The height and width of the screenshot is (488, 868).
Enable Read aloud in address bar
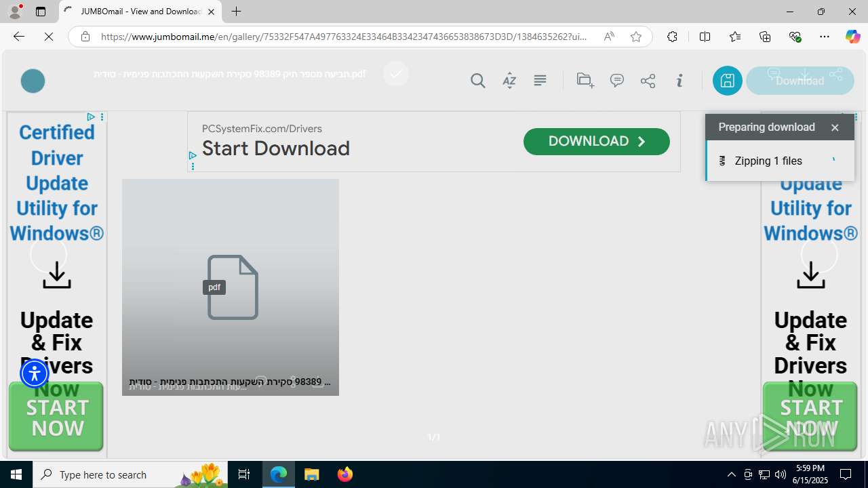pyautogui.click(x=609, y=37)
